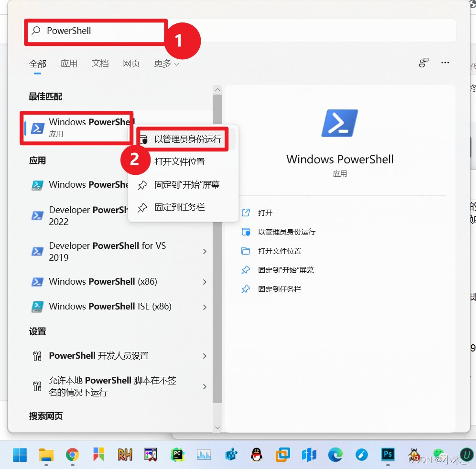The width and height of the screenshot is (476, 469).
Task: Open VMware Workstation icon on taskbar
Action: [x=282, y=455]
